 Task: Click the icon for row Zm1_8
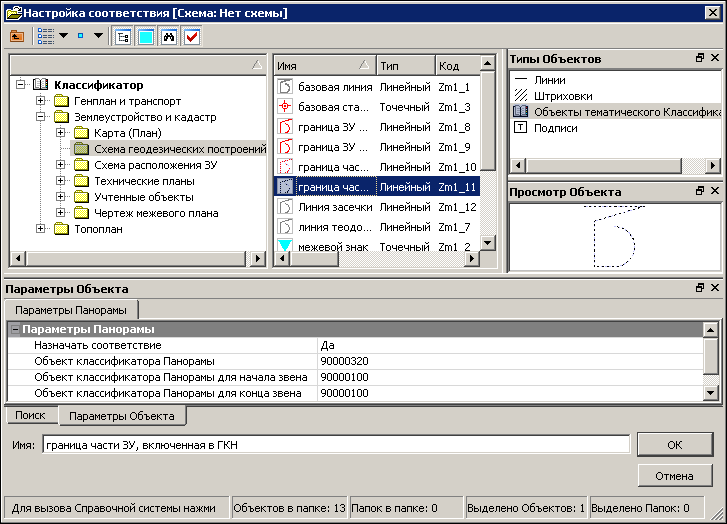285,127
